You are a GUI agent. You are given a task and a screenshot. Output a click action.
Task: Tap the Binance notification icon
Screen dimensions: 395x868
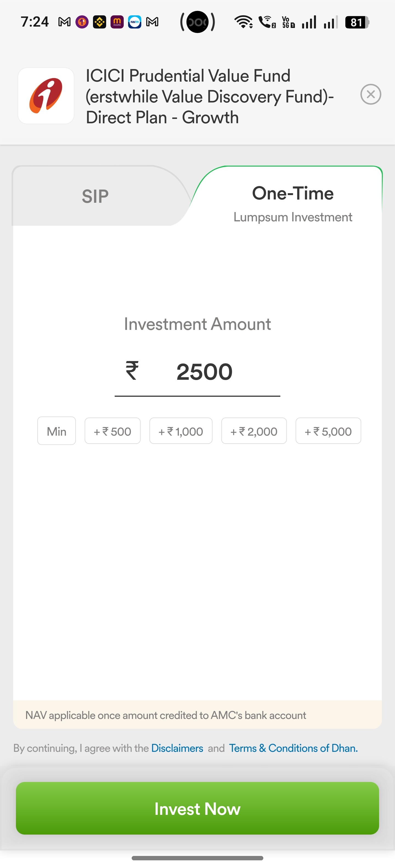[x=100, y=22]
